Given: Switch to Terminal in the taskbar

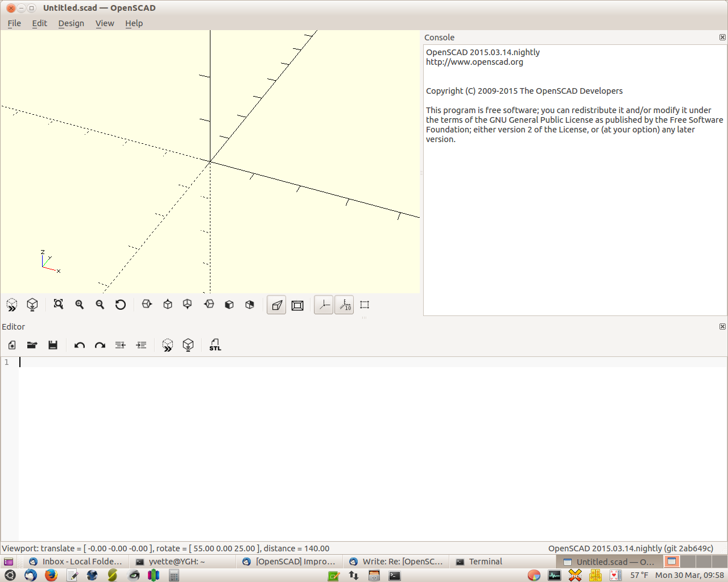Looking at the screenshot, I should [x=485, y=562].
